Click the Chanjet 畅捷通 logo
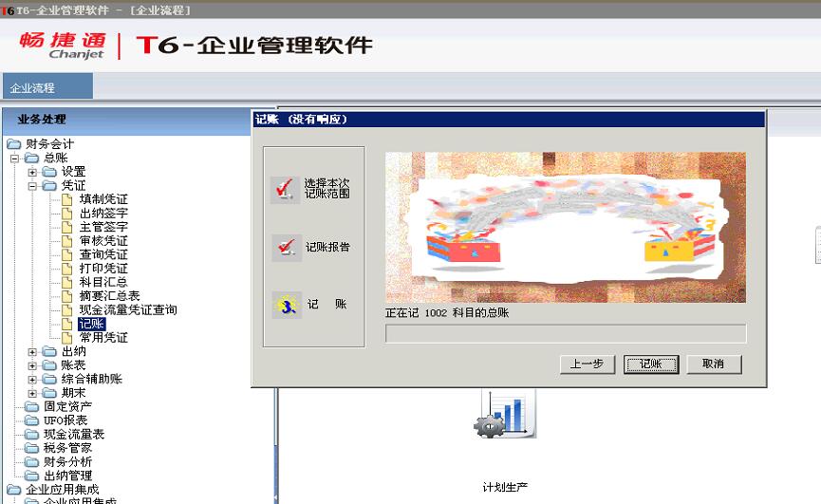Viewport: 821px width, 504px height. [x=63, y=46]
